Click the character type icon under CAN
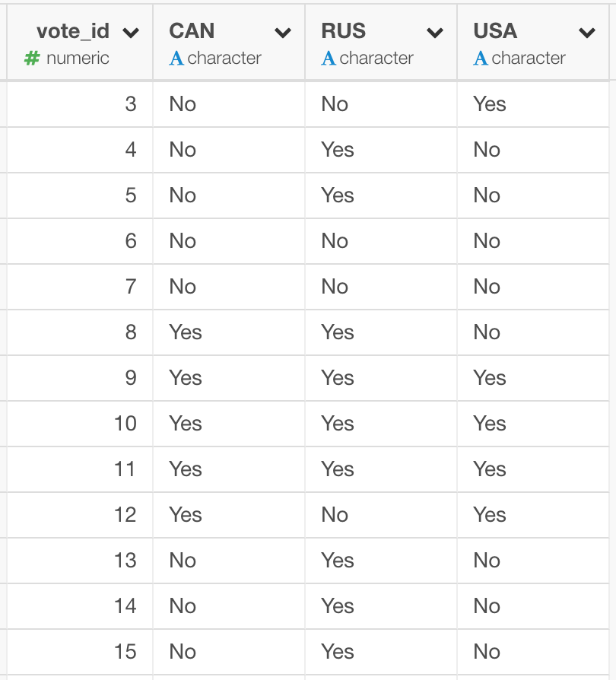 (x=176, y=58)
